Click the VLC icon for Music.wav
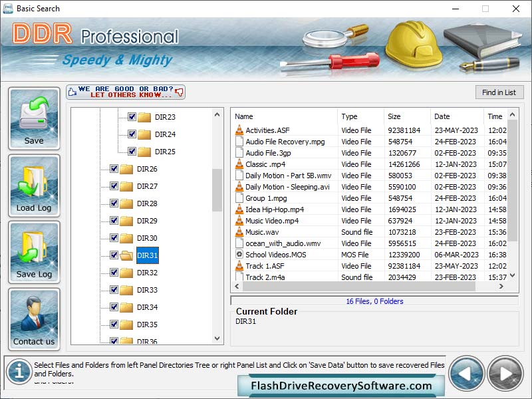The image size is (532, 399). click(239, 231)
